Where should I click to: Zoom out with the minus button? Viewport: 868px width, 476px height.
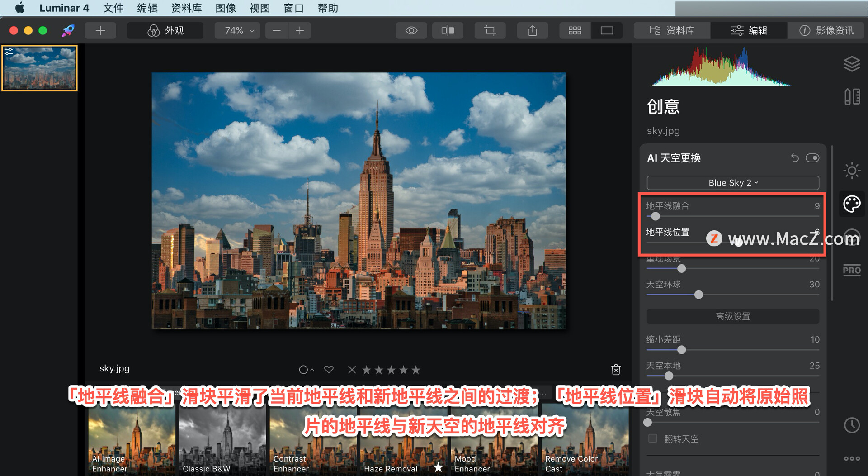click(x=277, y=30)
